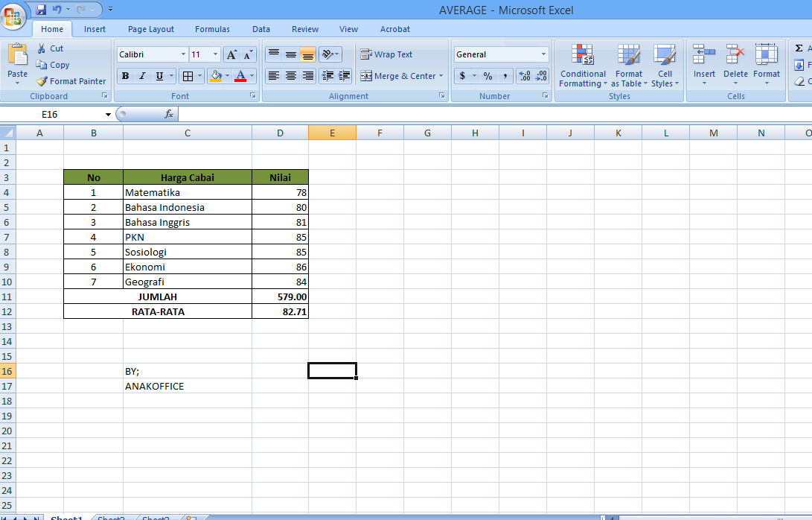Switch to Insert tab

pos(95,29)
